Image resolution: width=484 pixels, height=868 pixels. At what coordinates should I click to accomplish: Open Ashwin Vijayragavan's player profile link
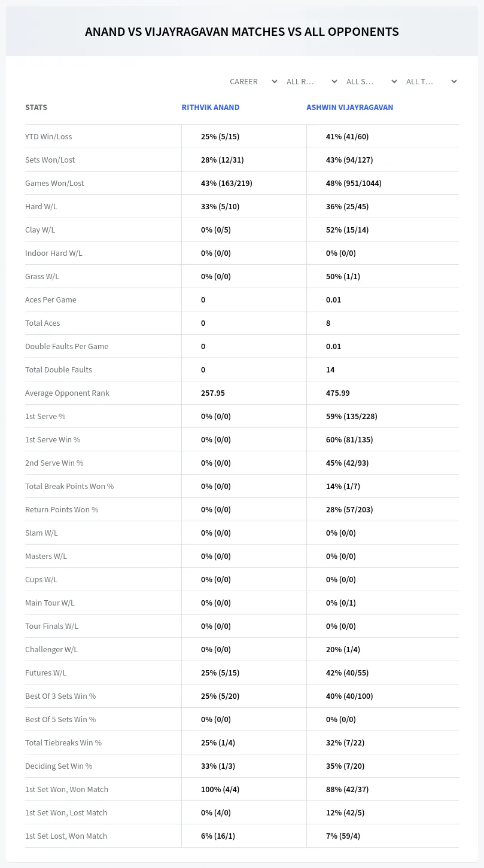pos(350,108)
